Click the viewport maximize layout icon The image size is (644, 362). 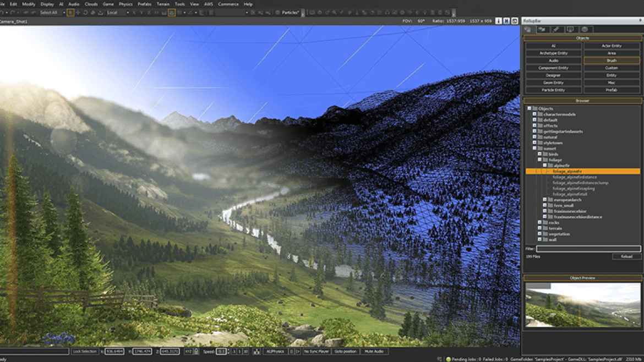515,21
